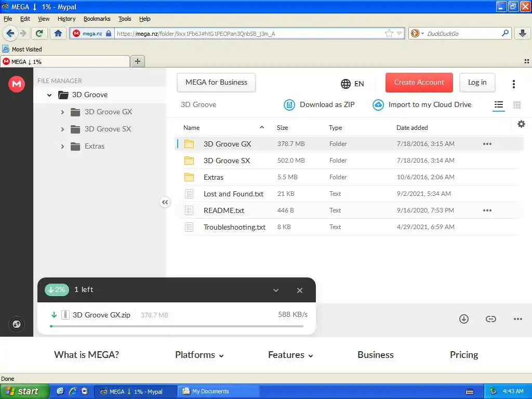This screenshot has width=532, height=399.
Task: Collapse the 3D Groove root folder tree
Action: (x=49, y=95)
